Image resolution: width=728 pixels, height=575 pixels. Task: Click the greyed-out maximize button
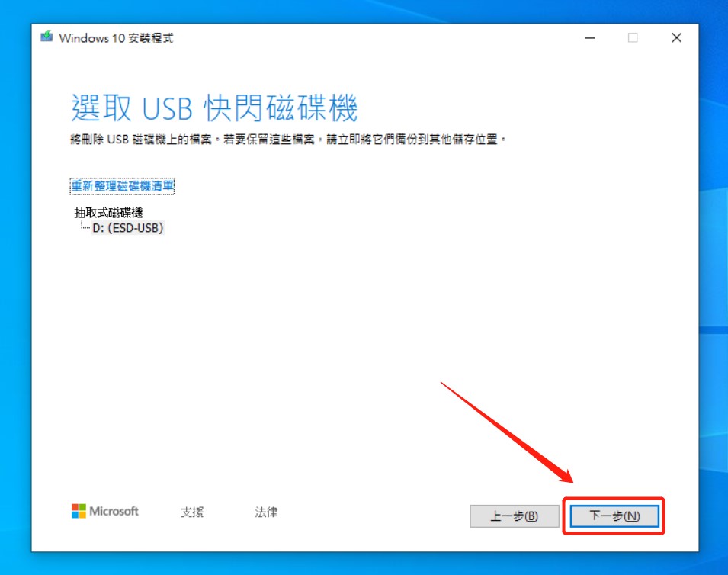[633, 38]
